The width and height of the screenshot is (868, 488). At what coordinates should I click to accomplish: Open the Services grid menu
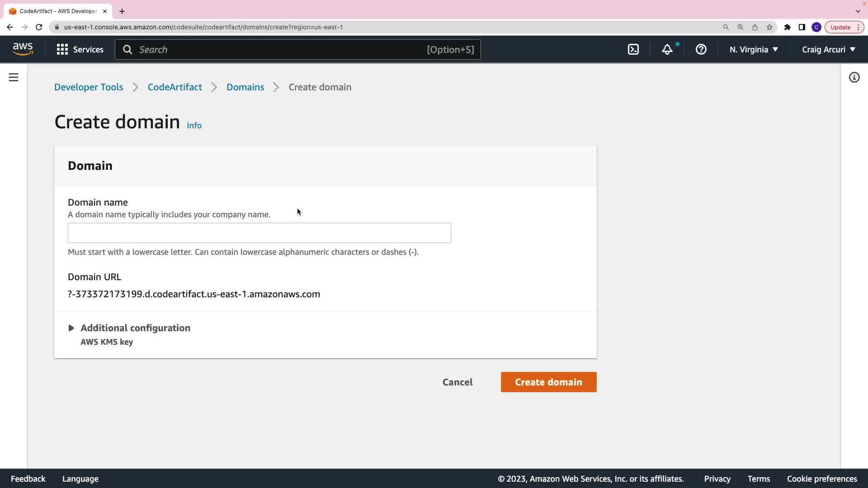point(80,50)
